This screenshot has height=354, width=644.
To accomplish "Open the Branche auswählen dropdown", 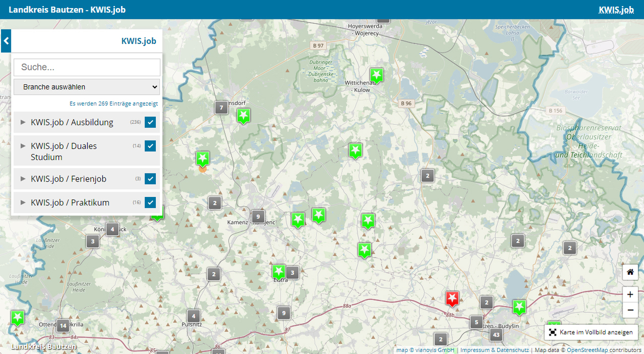I will (x=87, y=87).
